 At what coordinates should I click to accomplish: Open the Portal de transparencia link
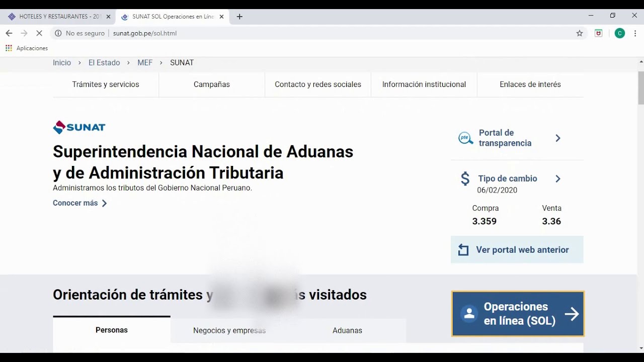(x=505, y=138)
